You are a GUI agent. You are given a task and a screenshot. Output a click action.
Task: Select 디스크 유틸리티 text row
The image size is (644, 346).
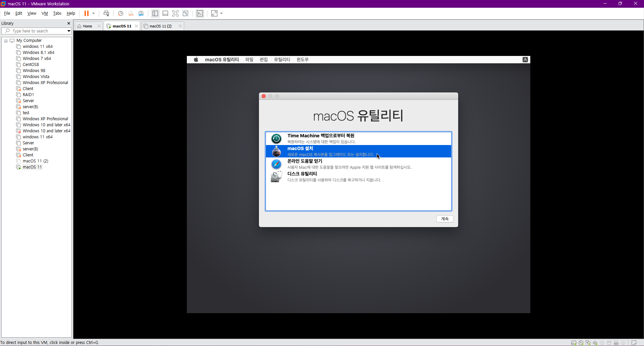(358, 177)
